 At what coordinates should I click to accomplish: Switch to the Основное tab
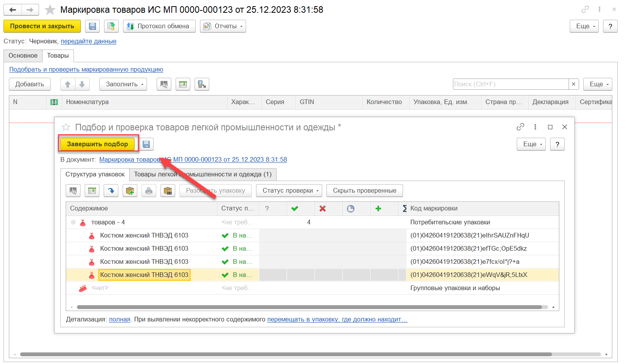pyautogui.click(x=23, y=56)
